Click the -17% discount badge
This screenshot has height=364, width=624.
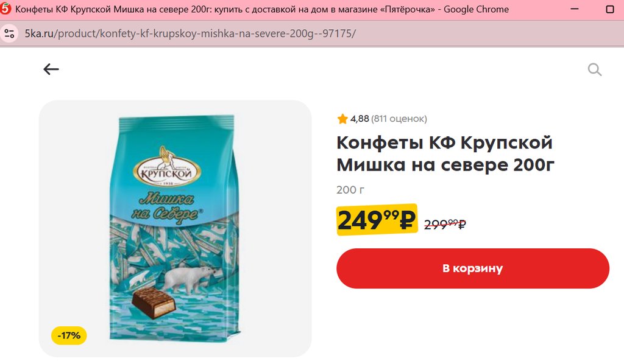click(69, 336)
